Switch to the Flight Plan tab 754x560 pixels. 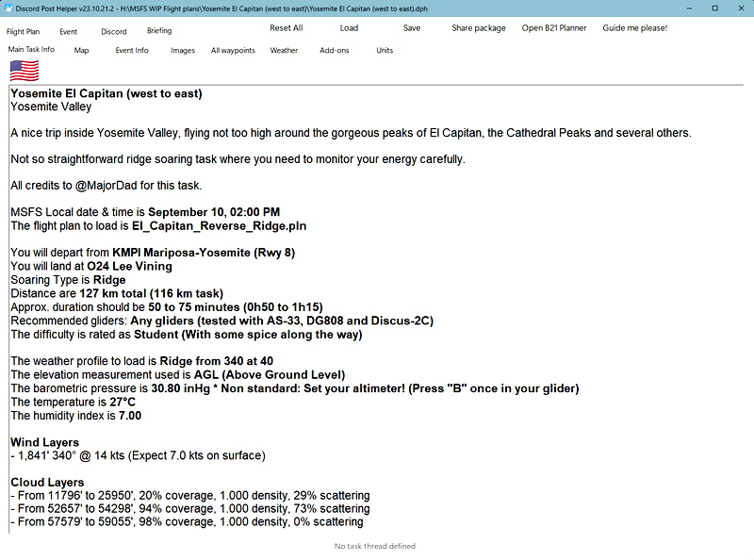pyautogui.click(x=24, y=31)
